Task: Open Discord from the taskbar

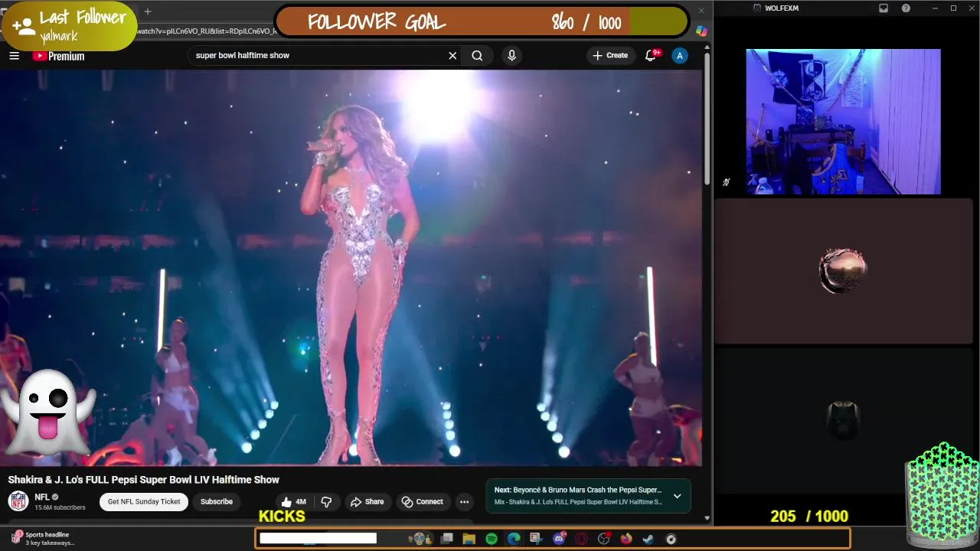Action: coord(559,539)
